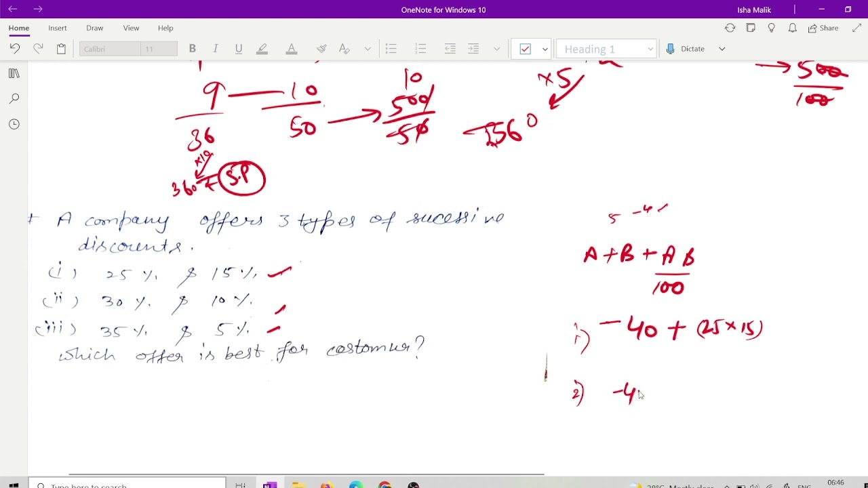Expand paragraph formatting options
Viewport: 868px width, 488px height.
(496, 49)
